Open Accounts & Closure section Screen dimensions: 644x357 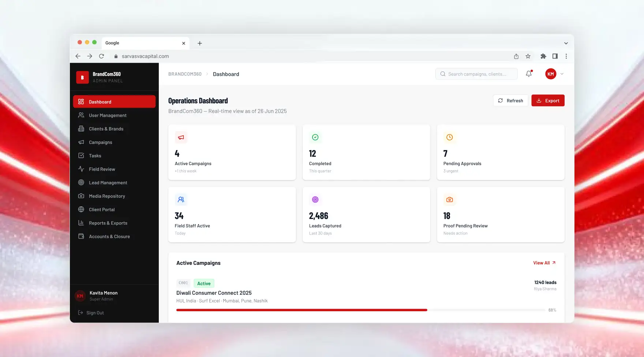coord(114,237)
